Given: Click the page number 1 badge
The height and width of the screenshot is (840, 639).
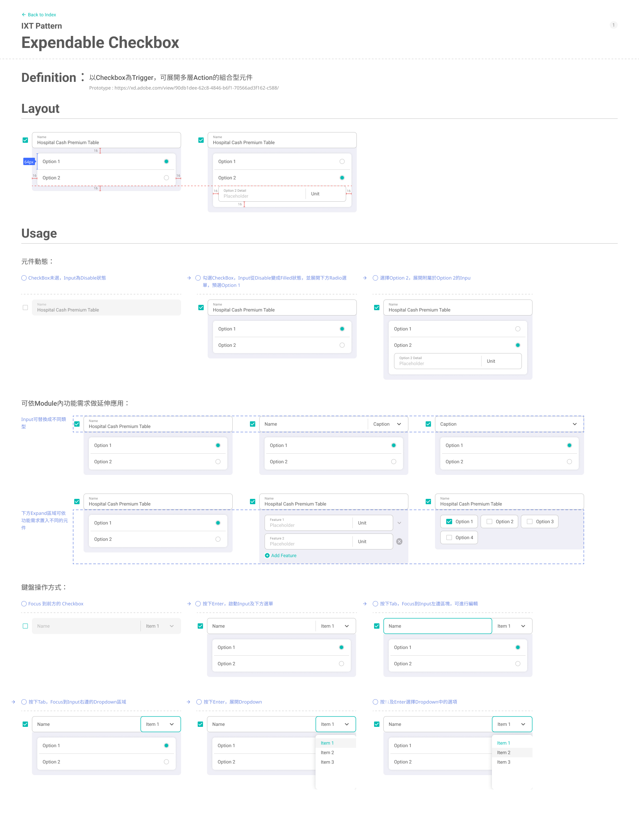Looking at the screenshot, I should [x=613, y=25].
